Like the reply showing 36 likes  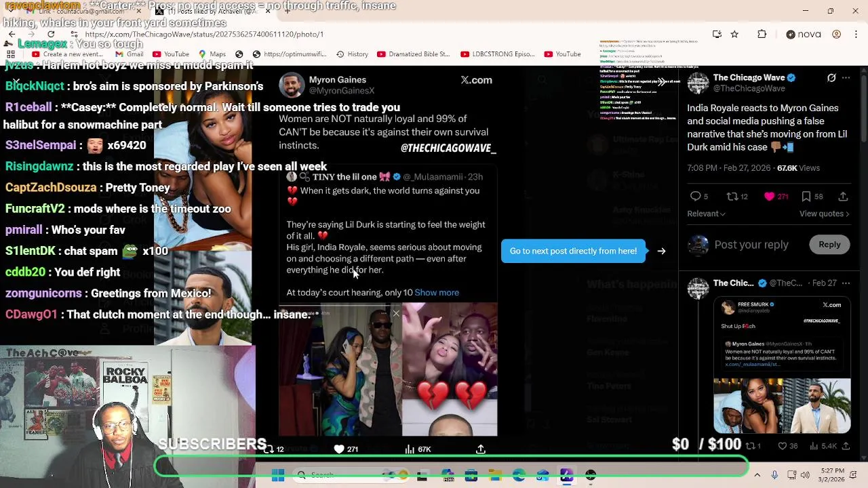coord(788,446)
